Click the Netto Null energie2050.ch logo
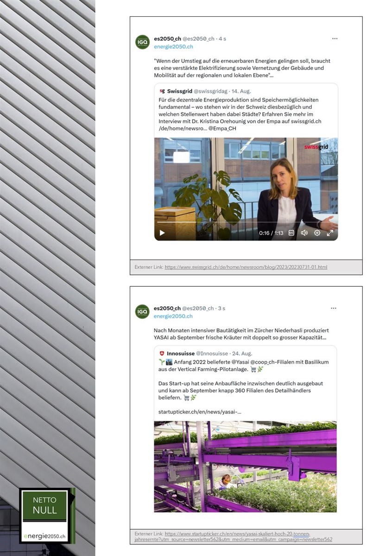392x556 pixels. [47, 516]
